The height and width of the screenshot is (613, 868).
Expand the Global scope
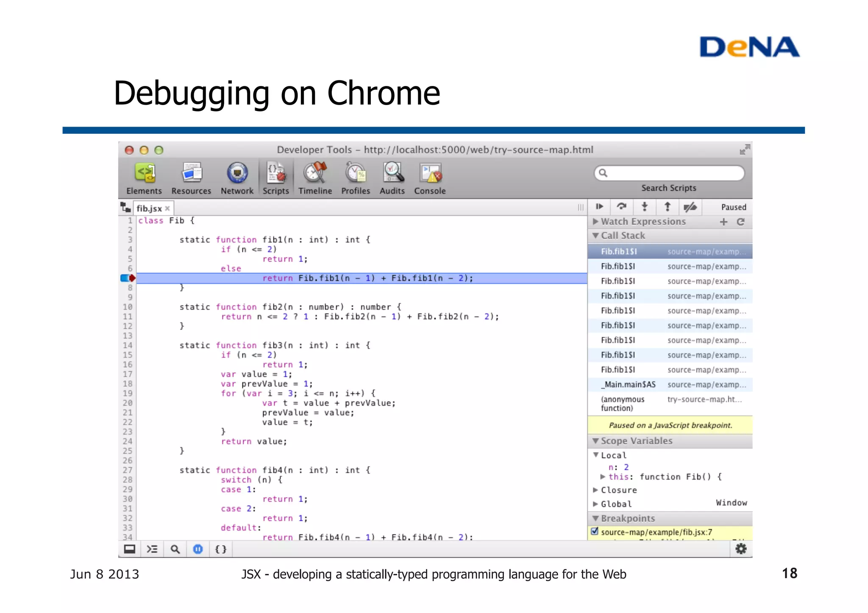pos(595,504)
